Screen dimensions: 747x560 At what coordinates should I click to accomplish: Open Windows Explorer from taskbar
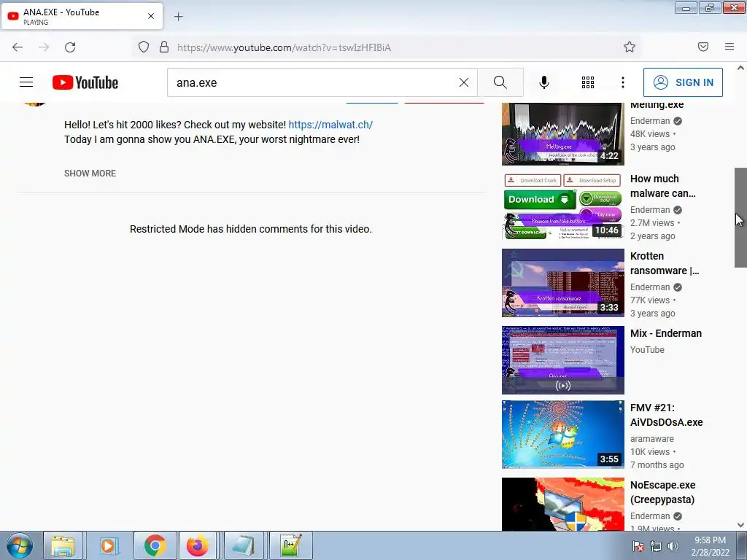(63, 545)
